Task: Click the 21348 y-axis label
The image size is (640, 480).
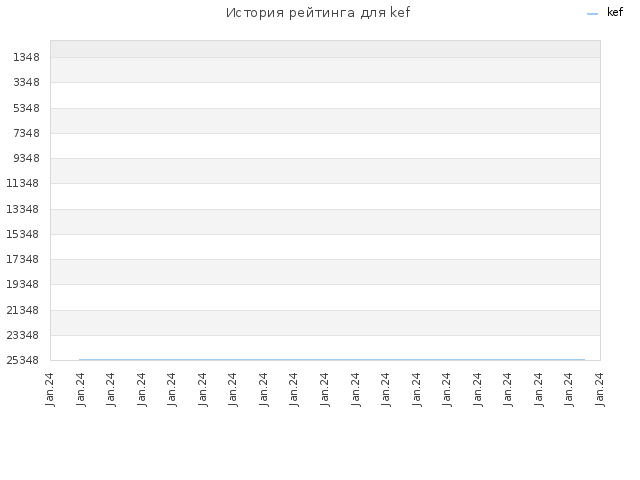Action: (x=23, y=310)
